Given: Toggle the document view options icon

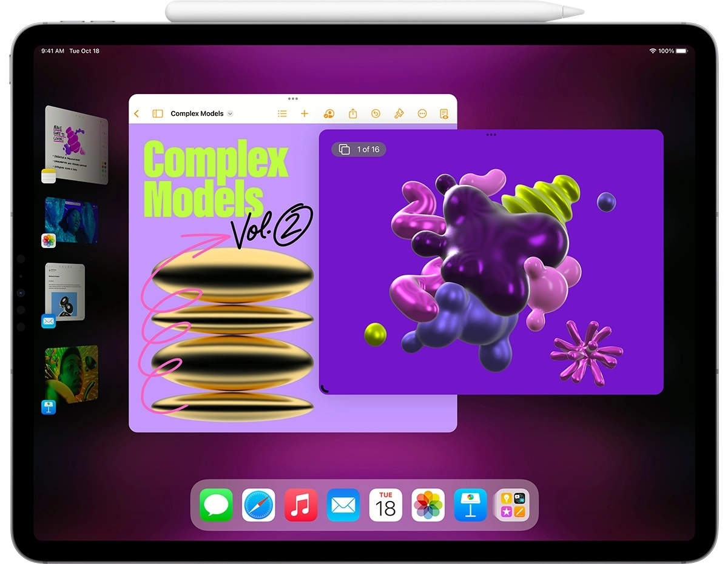Looking at the screenshot, I should click(444, 113).
